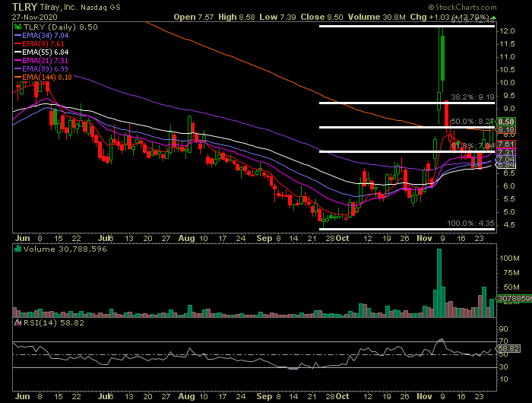Click the Nasdaq GS exchange label

(x=100, y=7)
